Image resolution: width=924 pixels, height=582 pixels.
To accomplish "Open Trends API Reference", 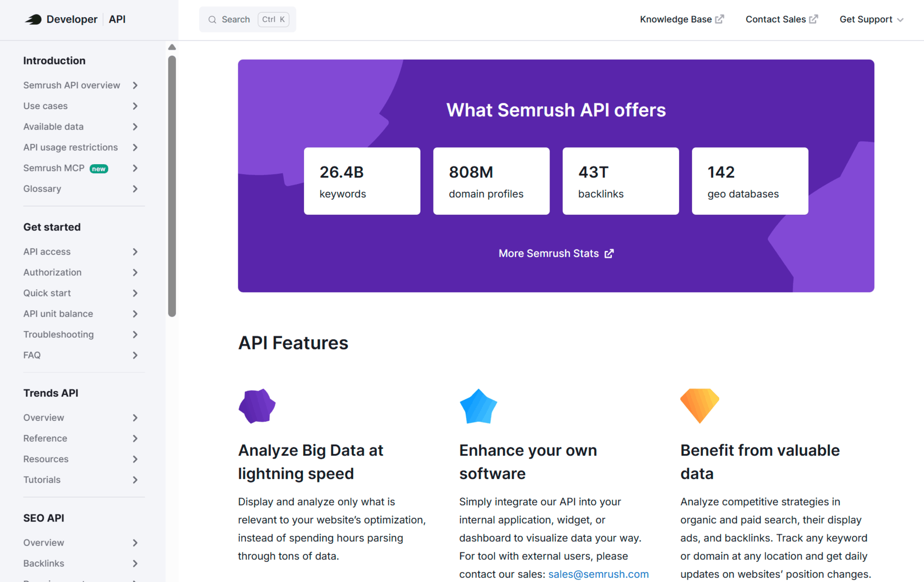I will [x=45, y=439].
